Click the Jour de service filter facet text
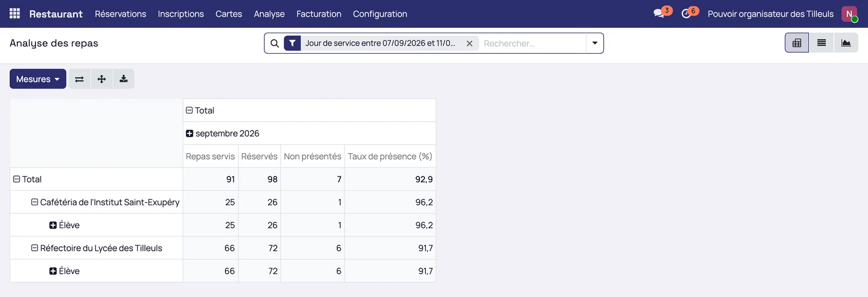 [x=380, y=43]
